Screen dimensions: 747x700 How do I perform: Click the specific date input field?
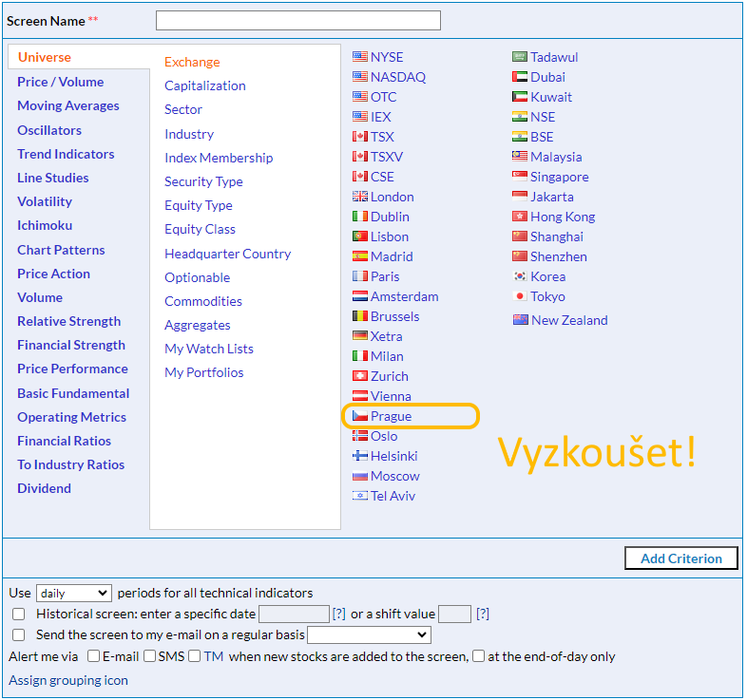click(294, 615)
